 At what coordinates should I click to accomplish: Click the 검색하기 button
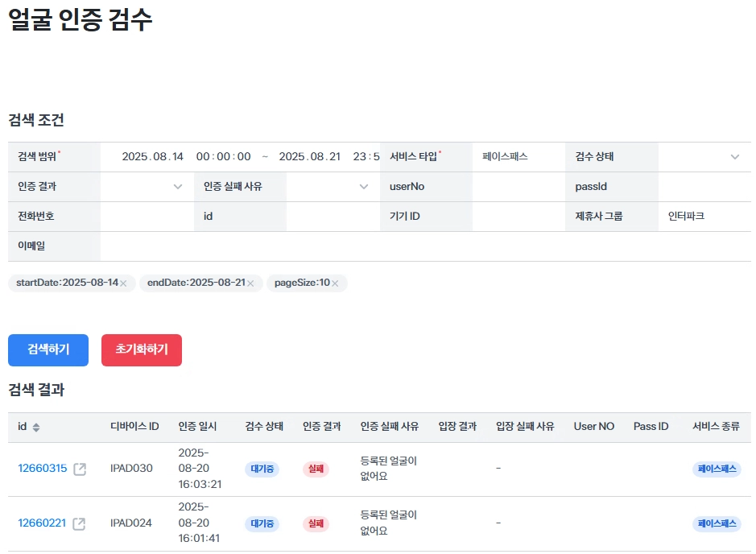pos(48,349)
